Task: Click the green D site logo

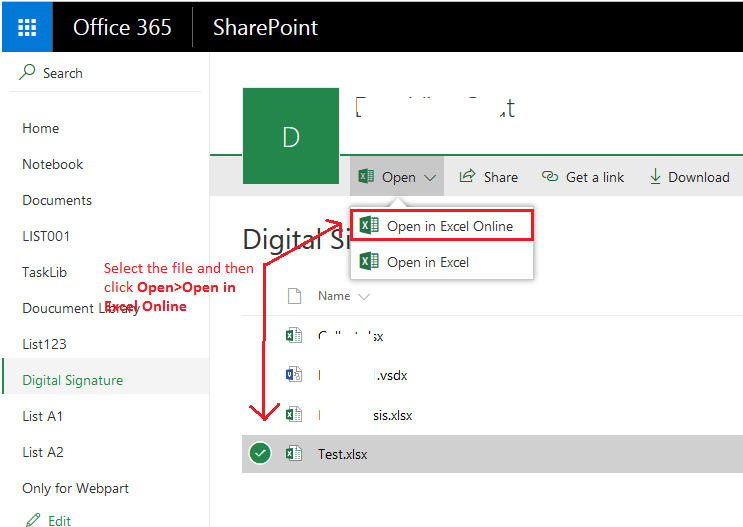Action: 290,136
